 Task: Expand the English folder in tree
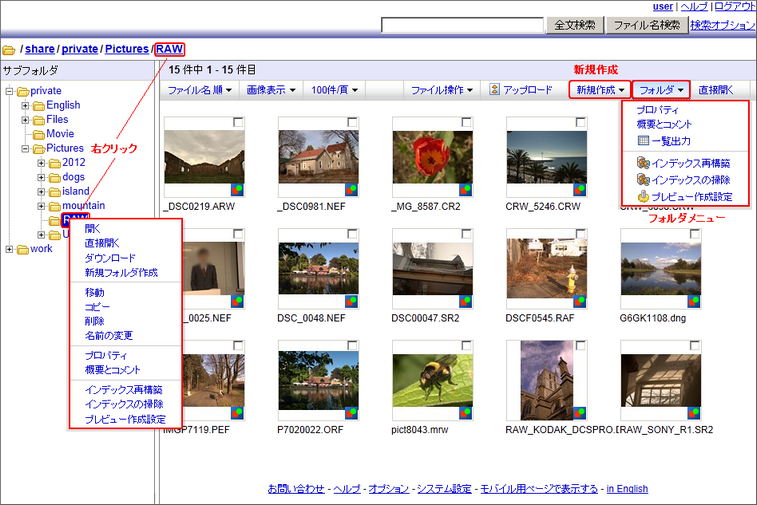pos(25,105)
